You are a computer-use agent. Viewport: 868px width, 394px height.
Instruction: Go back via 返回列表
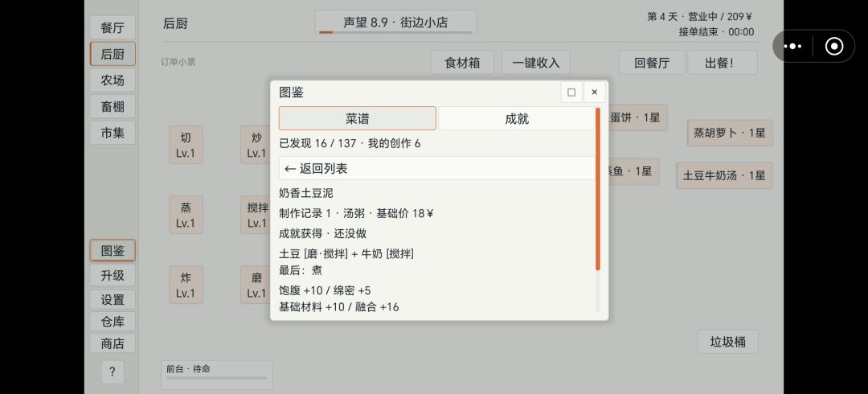pos(436,169)
